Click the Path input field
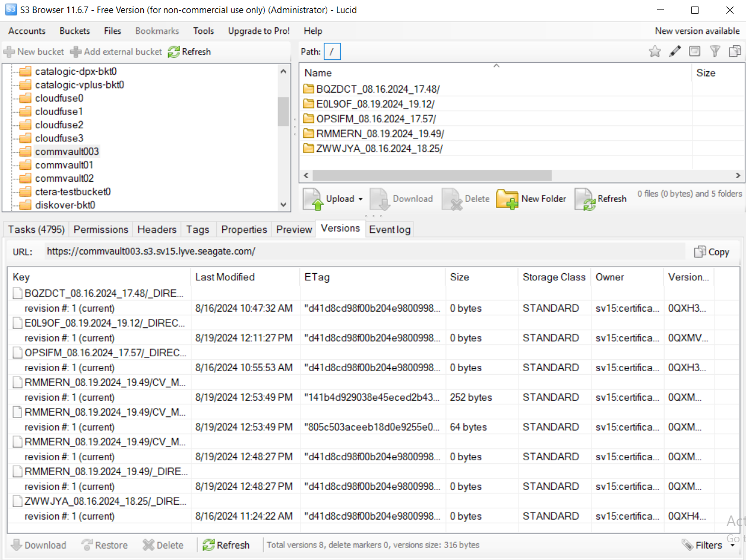Viewport: 746px width, 560px height. (x=332, y=52)
